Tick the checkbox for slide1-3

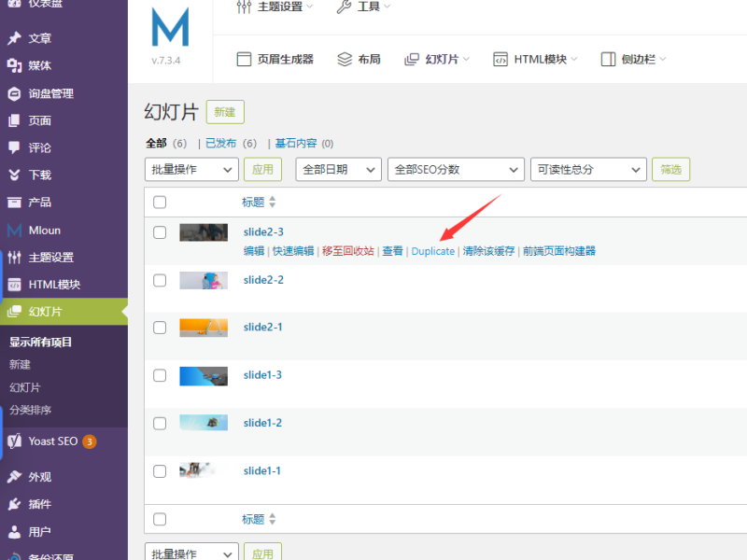[160, 376]
